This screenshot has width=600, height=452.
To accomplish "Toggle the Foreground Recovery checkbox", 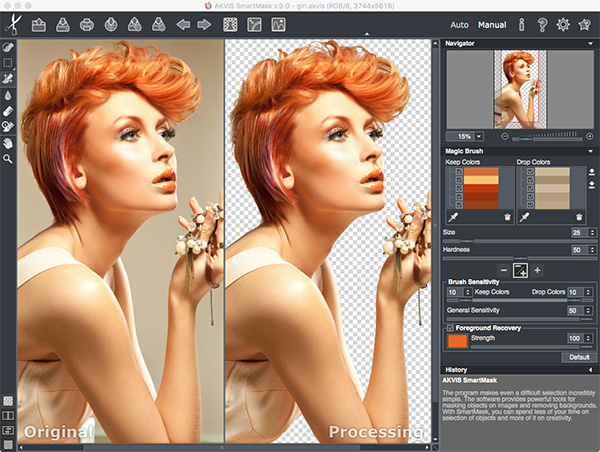I will tap(452, 328).
